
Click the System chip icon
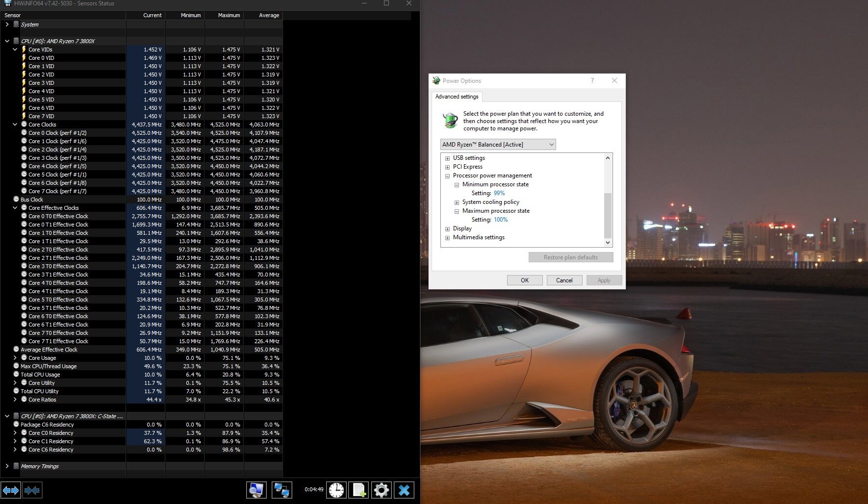(x=16, y=25)
